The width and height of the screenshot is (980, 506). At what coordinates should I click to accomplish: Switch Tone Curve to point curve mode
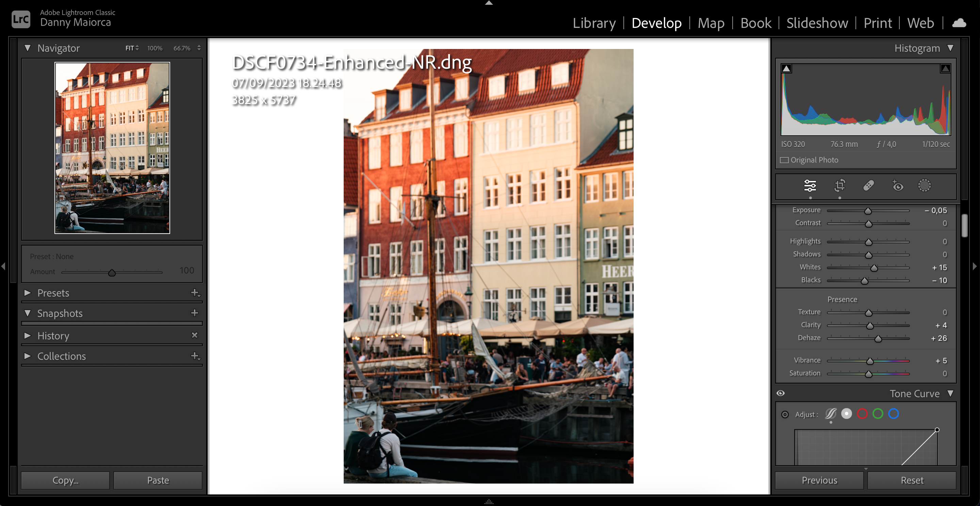[x=847, y=414]
